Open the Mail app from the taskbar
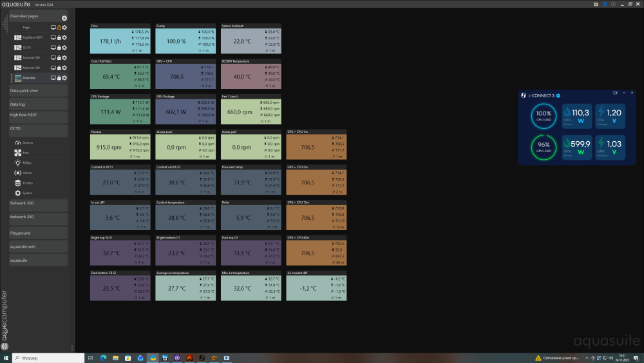This screenshot has height=363, width=644. [x=140, y=358]
